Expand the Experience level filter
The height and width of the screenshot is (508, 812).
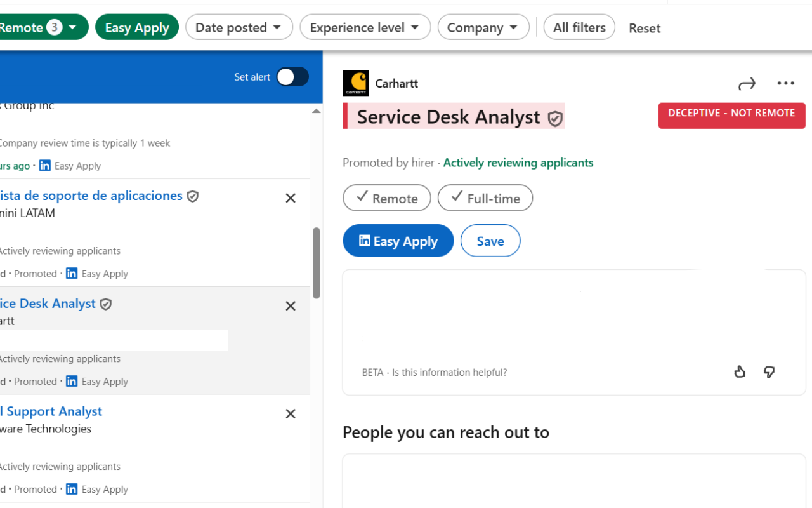365,27
